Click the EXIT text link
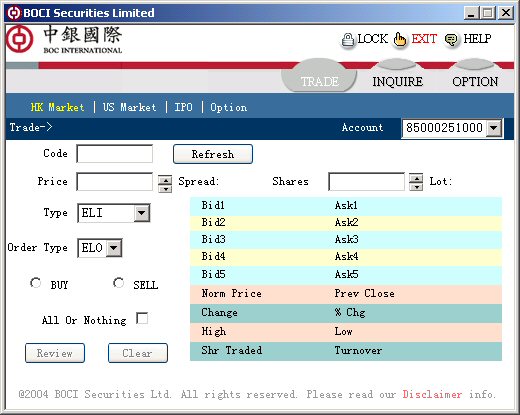Image resolution: width=520 pixels, height=415 pixels. tap(424, 39)
